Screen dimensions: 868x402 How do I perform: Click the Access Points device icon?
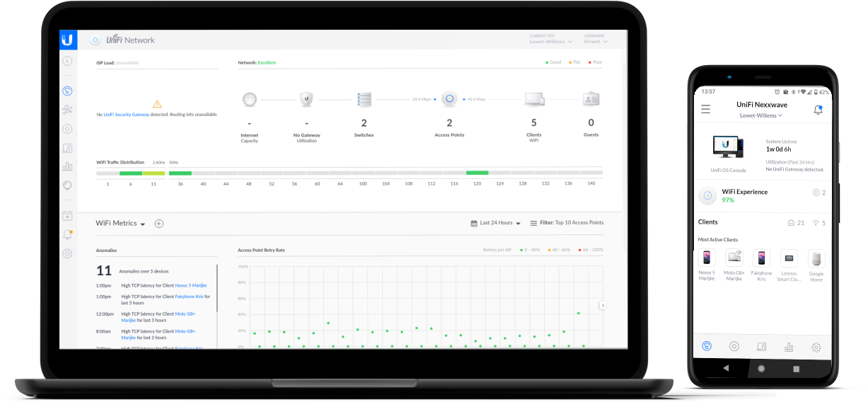tap(449, 99)
